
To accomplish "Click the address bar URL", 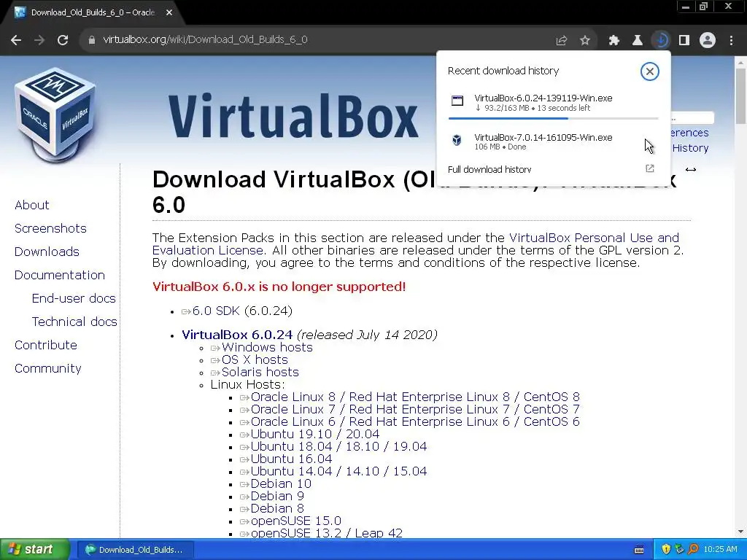I will coord(205,39).
